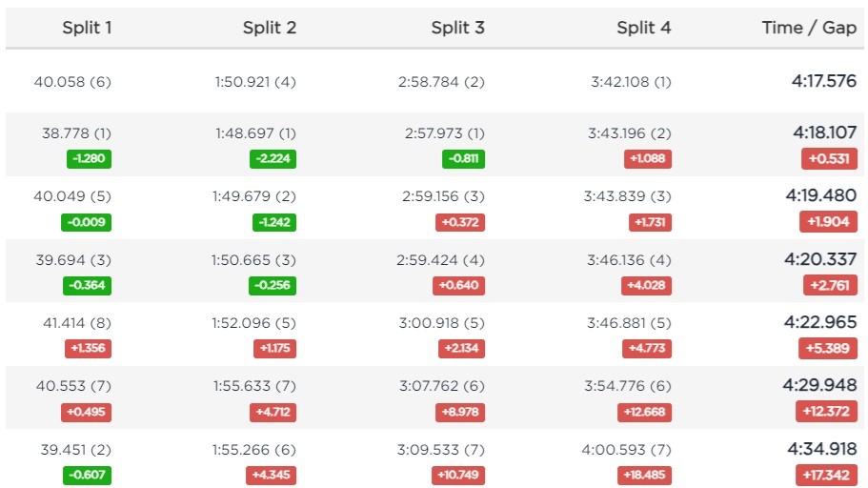
Task: Select the green -0.607 badge
Action: click(87, 475)
